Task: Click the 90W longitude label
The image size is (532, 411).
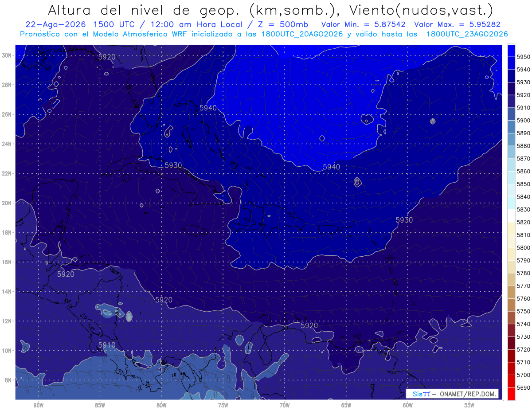Action: [x=38, y=405]
